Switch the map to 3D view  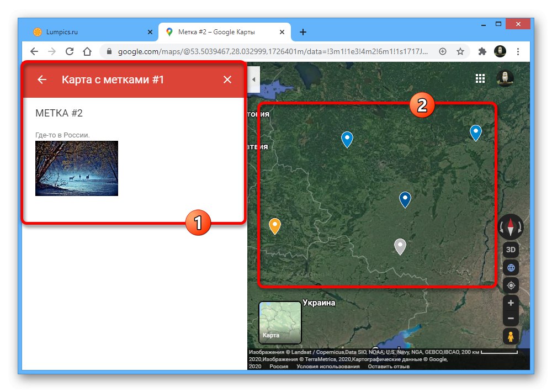point(510,250)
